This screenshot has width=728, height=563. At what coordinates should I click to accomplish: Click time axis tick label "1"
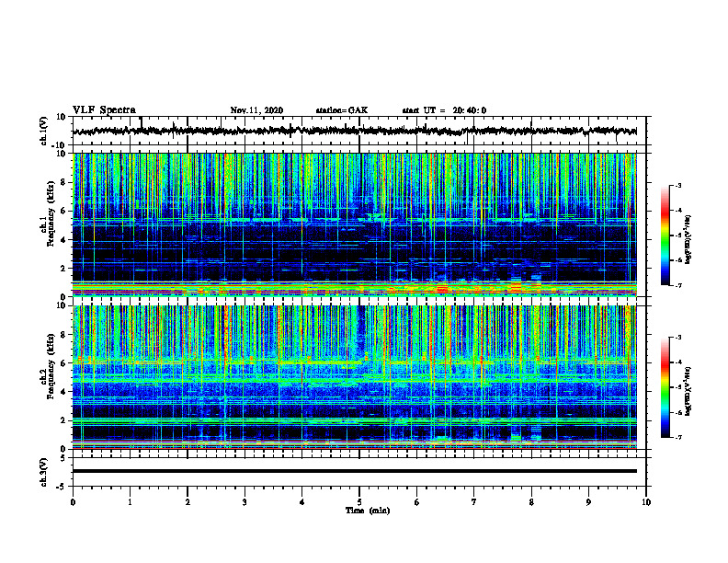(130, 502)
